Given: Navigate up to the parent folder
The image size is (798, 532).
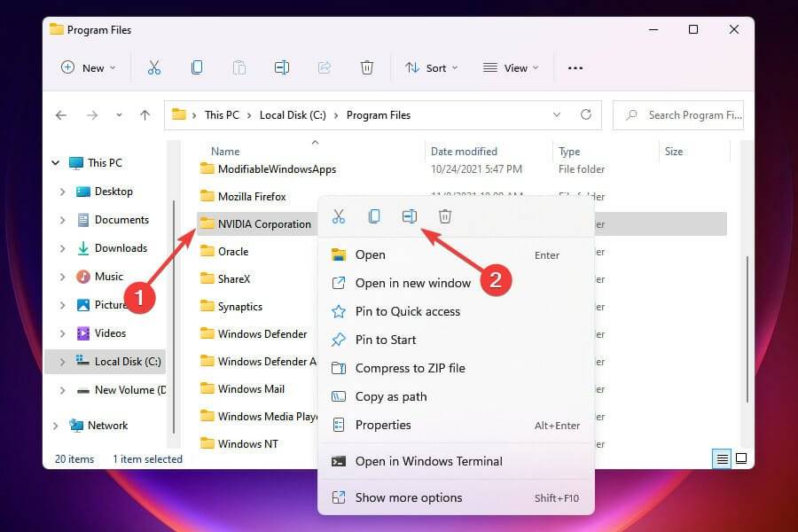Looking at the screenshot, I should click(x=145, y=114).
